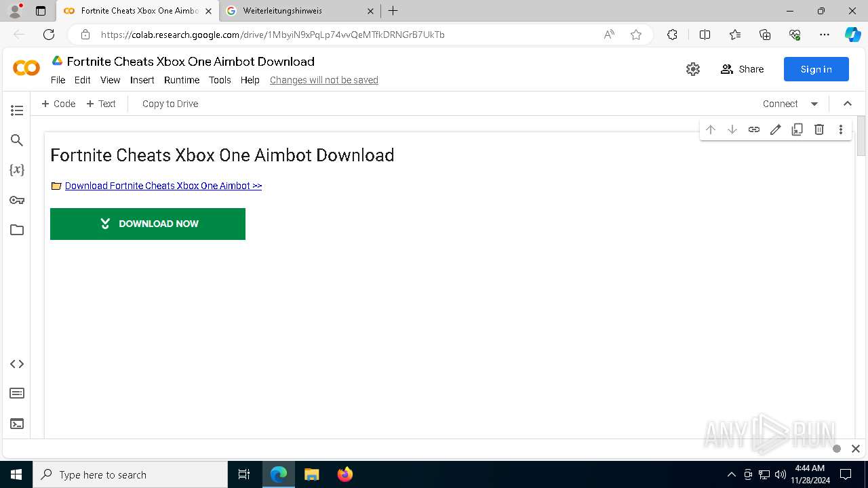Open the Command palette icon

point(17,394)
